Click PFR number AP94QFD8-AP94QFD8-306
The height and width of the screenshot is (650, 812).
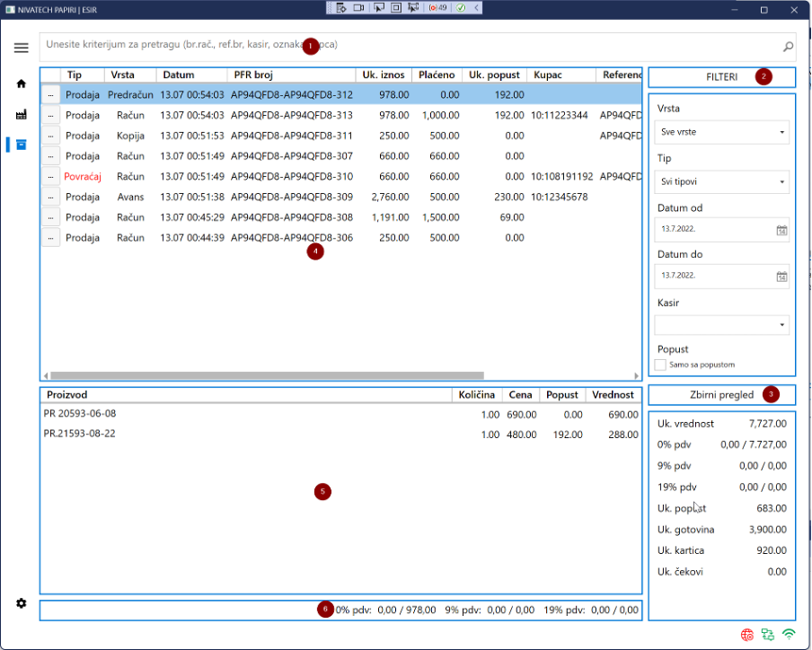pyautogui.click(x=292, y=238)
